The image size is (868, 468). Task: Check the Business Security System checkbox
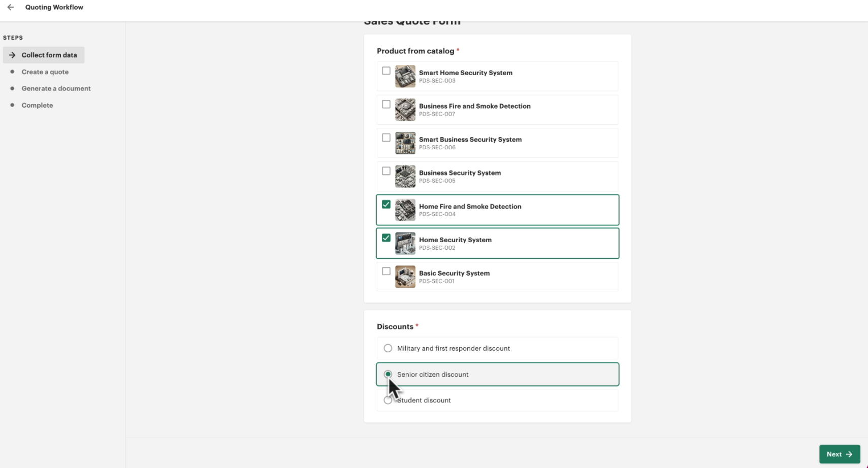click(387, 171)
